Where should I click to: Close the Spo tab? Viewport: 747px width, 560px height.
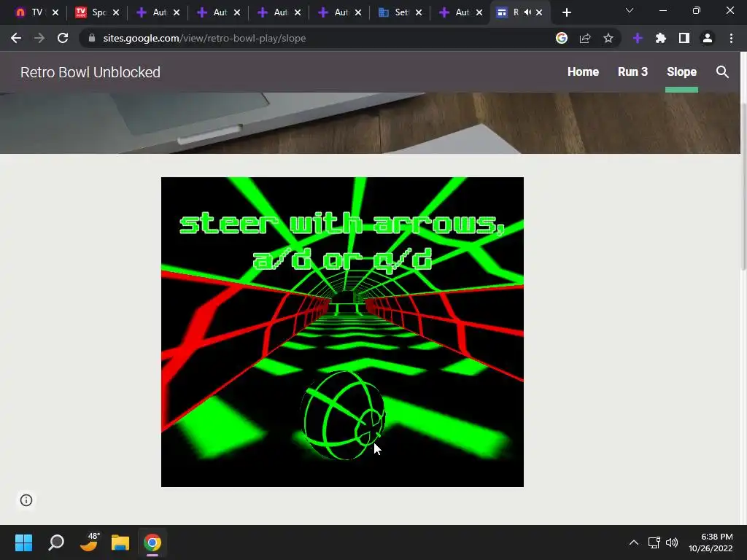[x=116, y=12]
